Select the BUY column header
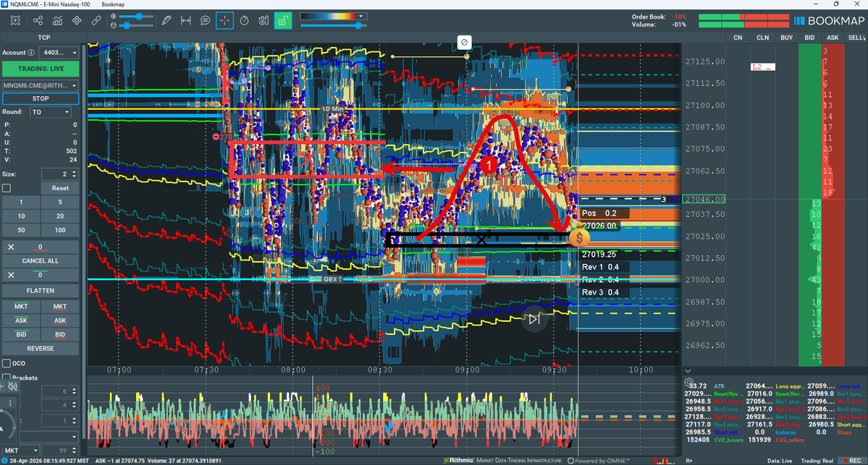Image resolution: width=868 pixels, height=465 pixels. point(787,38)
